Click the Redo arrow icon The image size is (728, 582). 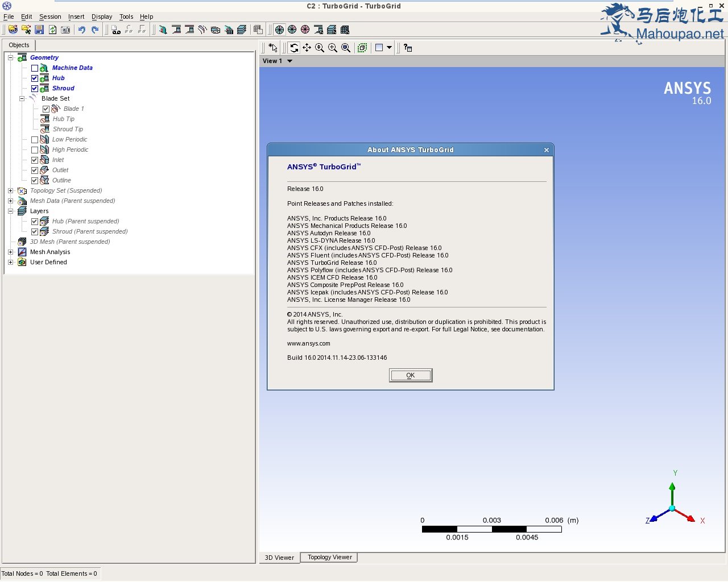point(95,30)
